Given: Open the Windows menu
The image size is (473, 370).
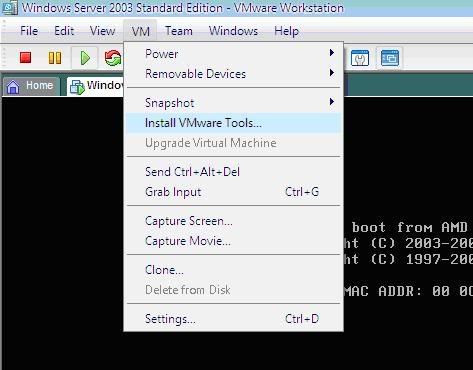Looking at the screenshot, I should point(233,31).
